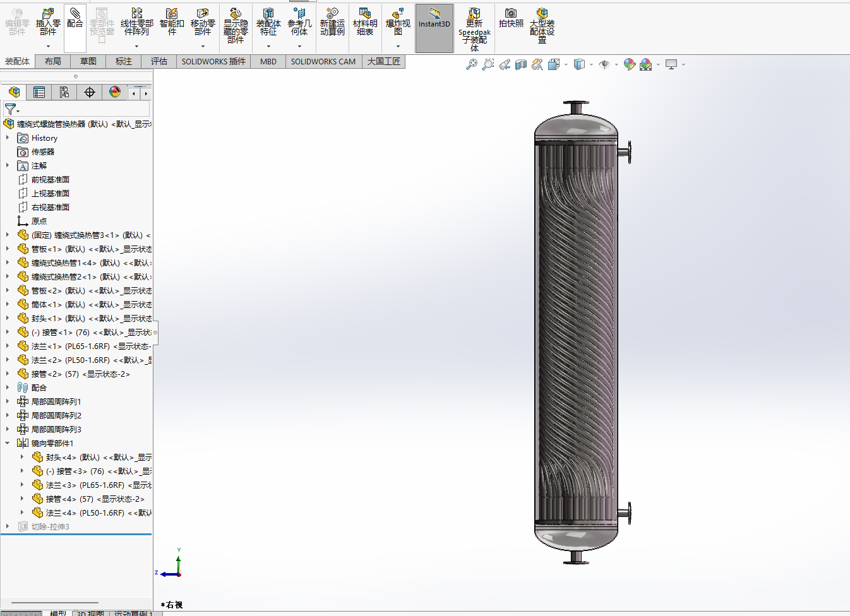
Task: Click the View Settings monitor icon
Action: coord(671,64)
